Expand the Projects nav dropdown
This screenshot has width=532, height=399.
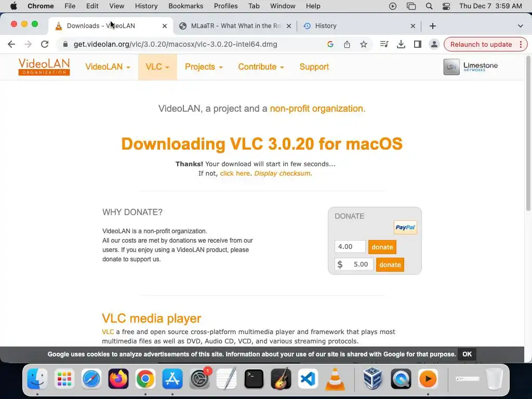[204, 67]
